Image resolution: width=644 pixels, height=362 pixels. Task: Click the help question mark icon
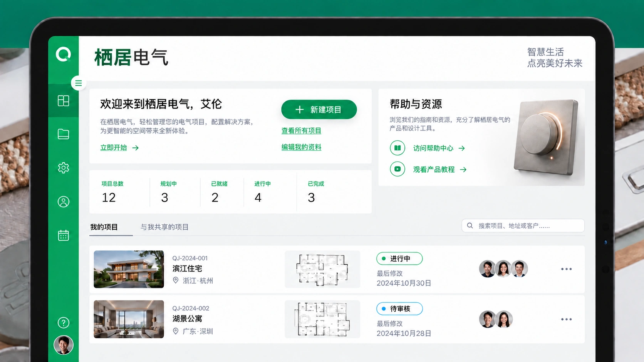[63, 322]
